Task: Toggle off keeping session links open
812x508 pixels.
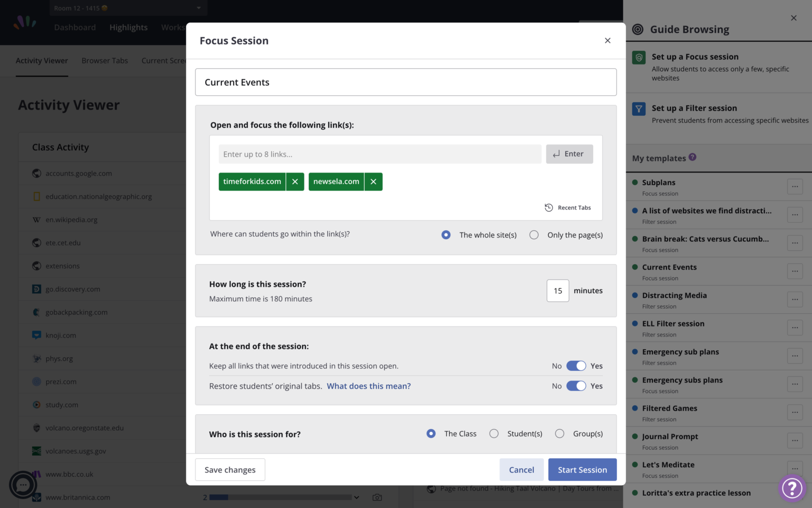Action: (x=576, y=366)
